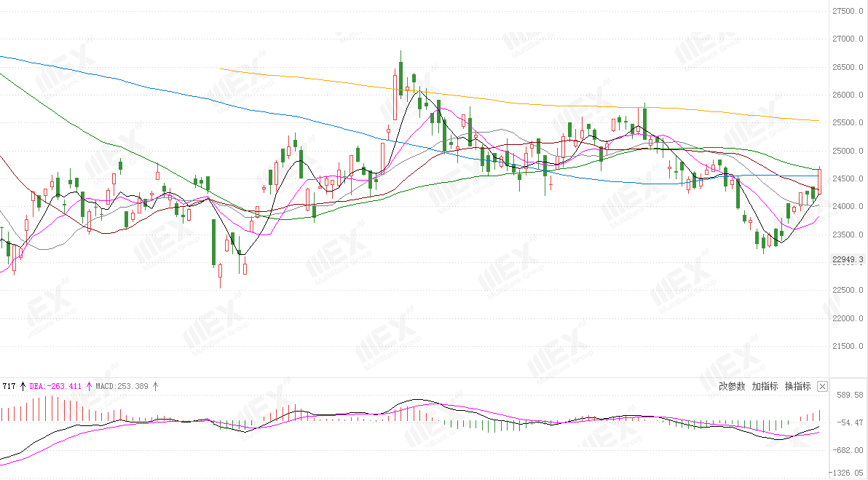Select the MACD:253.389 readout text
868x480 pixels.
(x=122, y=387)
